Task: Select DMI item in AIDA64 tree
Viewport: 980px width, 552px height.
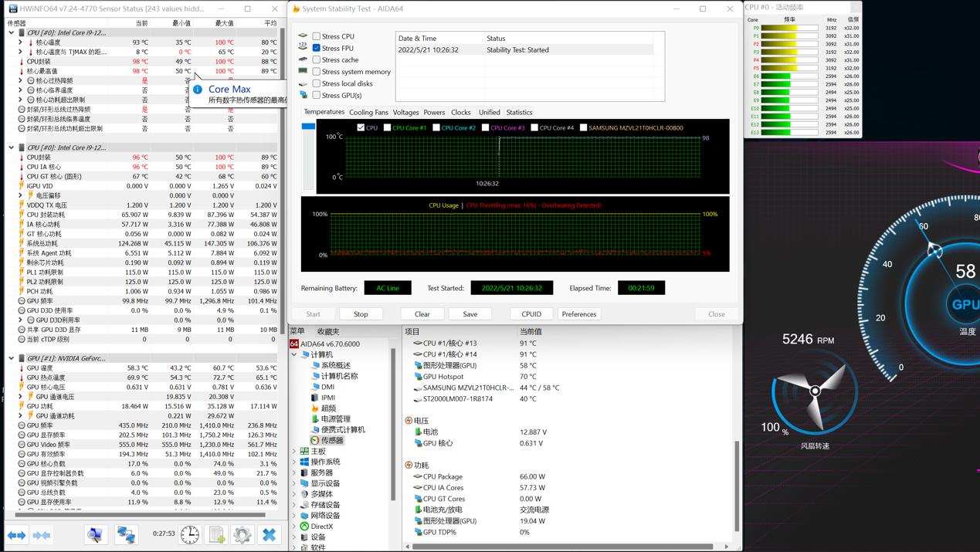Action: point(323,387)
